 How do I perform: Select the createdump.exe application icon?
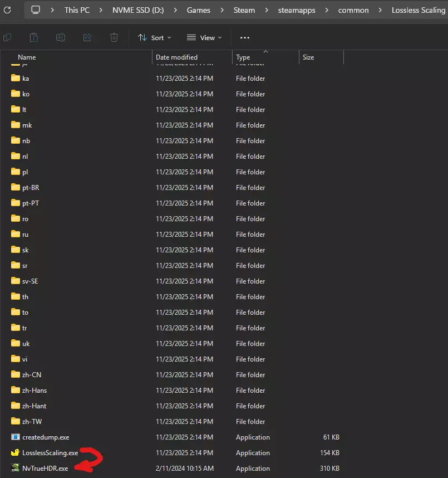pyautogui.click(x=15, y=437)
